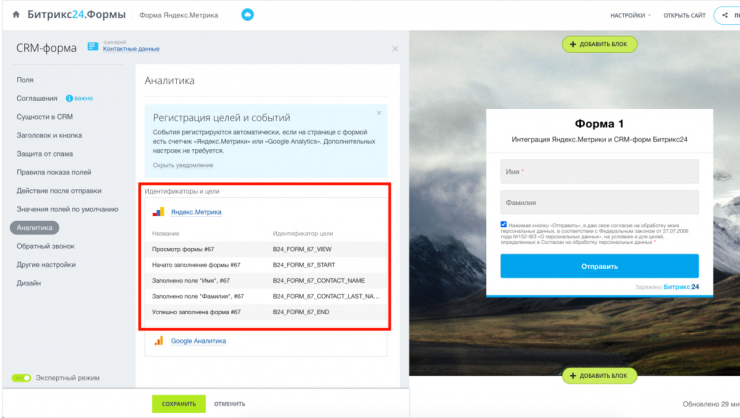Screen dimensions: 740x418
Task: Click the Форма Яндекс.Метрика title text
Action: (x=179, y=15)
